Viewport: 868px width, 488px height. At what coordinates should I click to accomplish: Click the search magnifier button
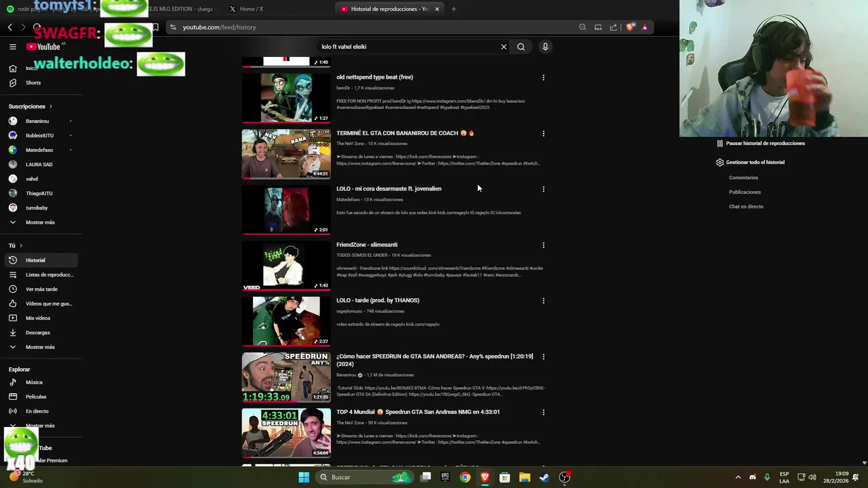[521, 47]
